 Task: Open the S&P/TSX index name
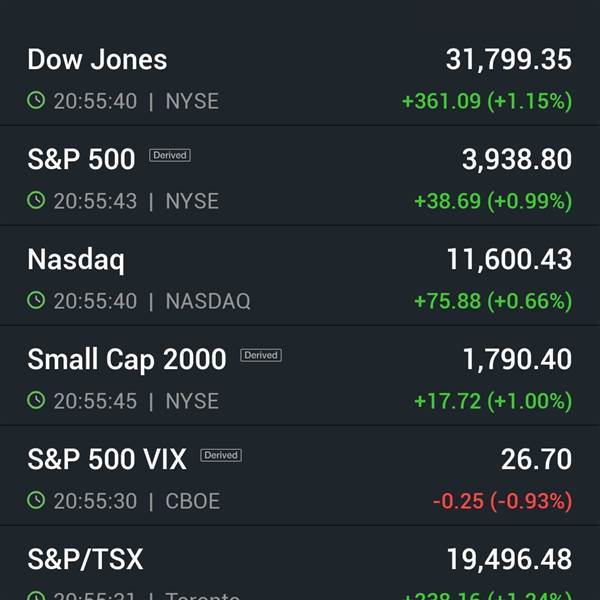(x=85, y=559)
